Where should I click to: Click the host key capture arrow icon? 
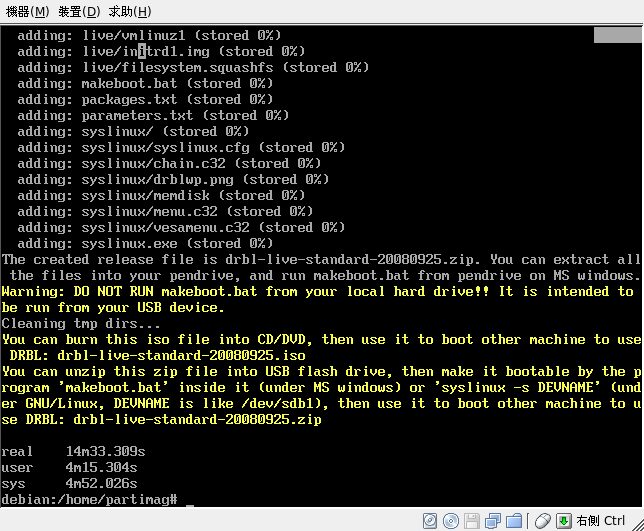[564, 521]
